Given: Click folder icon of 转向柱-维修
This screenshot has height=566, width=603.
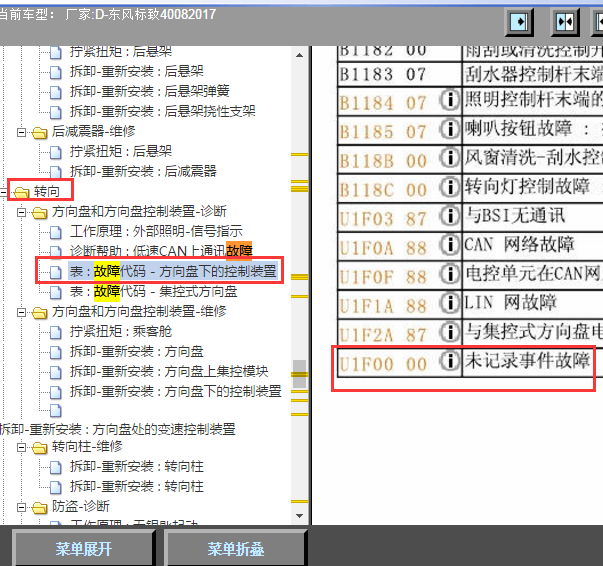Looking at the screenshot, I should (x=40, y=448).
